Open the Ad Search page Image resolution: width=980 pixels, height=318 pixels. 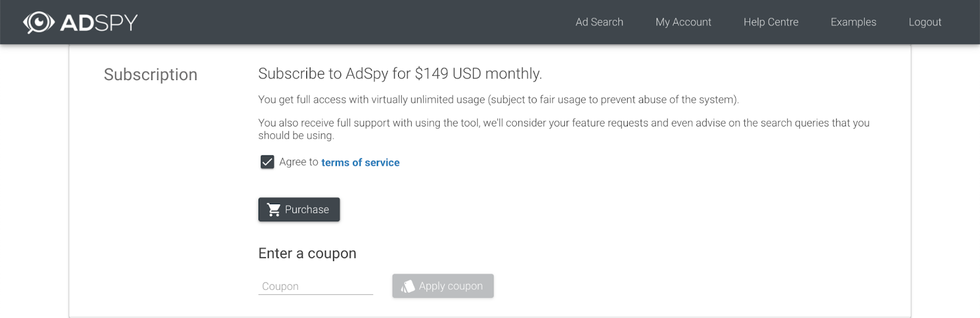coord(599,22)
